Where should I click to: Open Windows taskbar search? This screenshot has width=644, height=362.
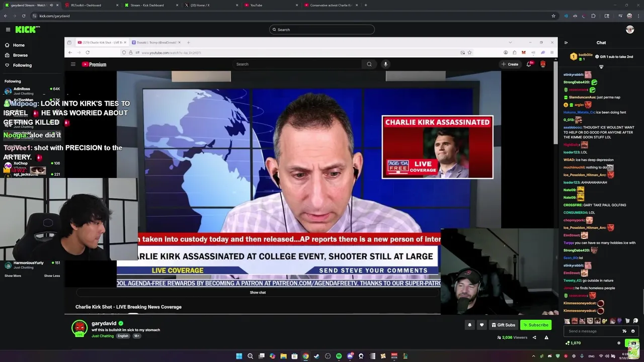click(250, 356)
